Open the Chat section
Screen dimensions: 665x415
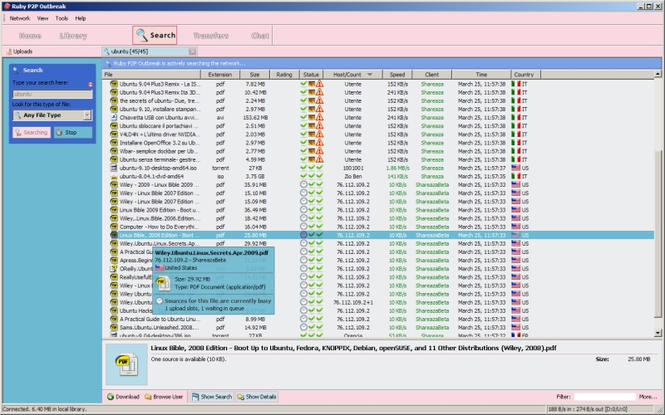[x=260, y=36]
